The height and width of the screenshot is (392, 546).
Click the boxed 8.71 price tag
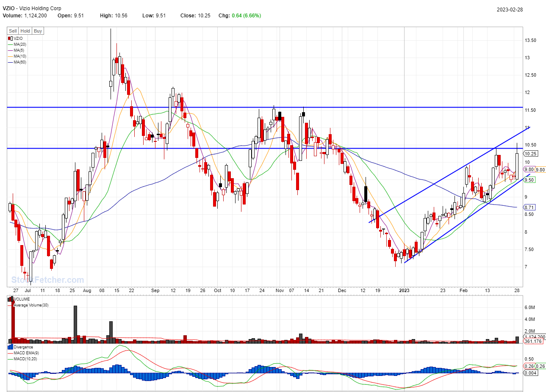click(529, 207)
